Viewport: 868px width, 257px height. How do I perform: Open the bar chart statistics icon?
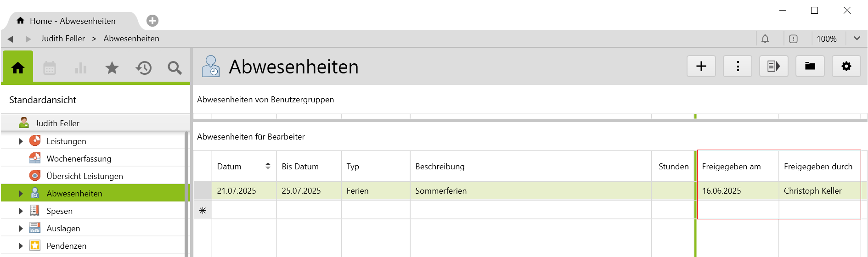(81, 68)
